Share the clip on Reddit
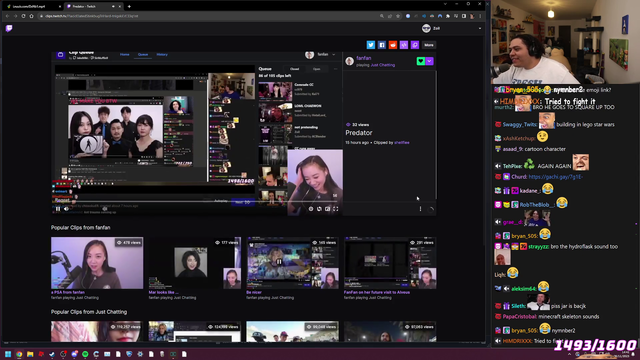Viewport: 640px width, 360px height. tap(393, 45)
